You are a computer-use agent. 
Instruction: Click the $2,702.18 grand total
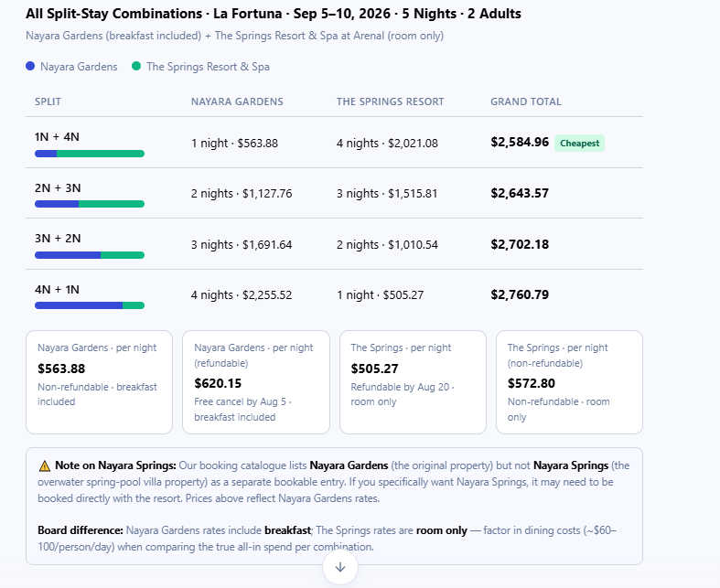pyautogui.click(x=520, y=244)
